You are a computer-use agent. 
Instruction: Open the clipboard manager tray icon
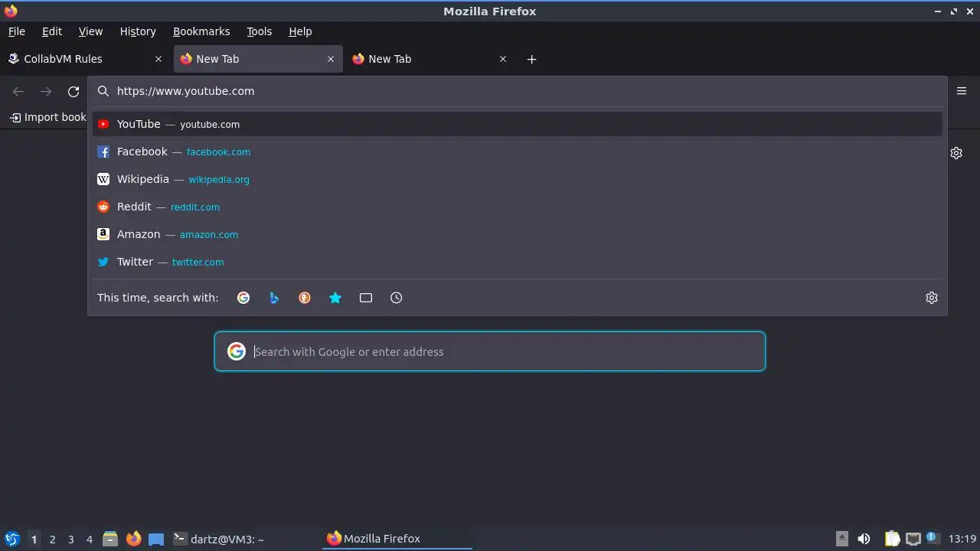[892, 539]
